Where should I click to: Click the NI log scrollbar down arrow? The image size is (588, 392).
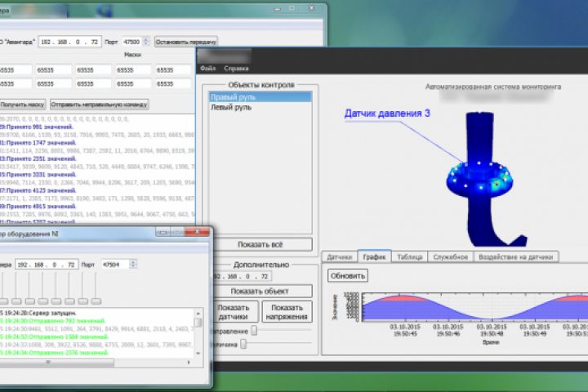point(198,353)
